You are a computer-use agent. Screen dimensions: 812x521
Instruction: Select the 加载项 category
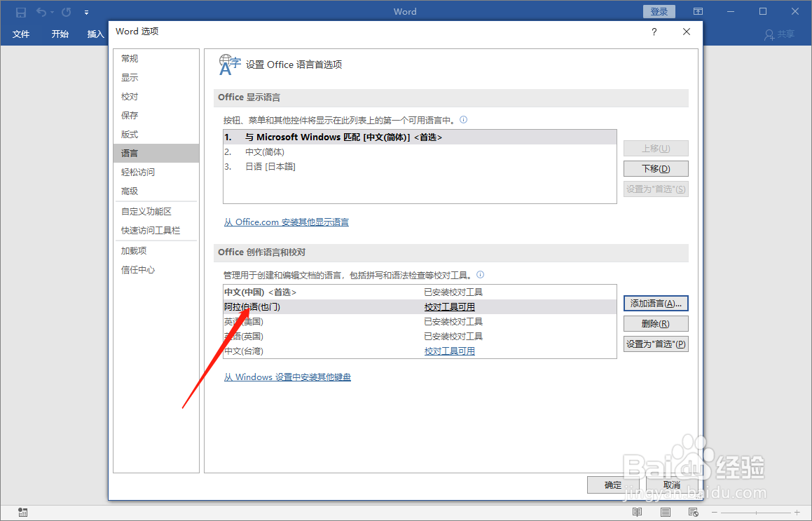tap(156, 251)
